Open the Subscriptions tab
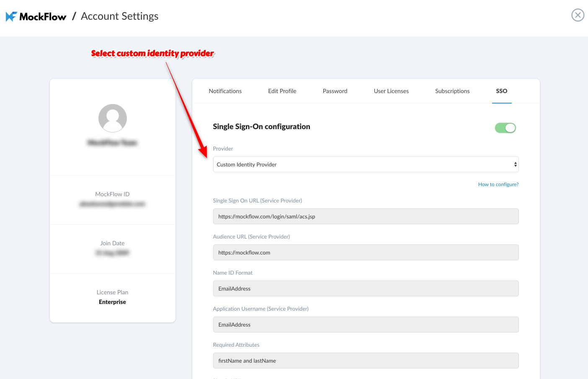This screenshot has width=588, height=379. tap(452, 91)
